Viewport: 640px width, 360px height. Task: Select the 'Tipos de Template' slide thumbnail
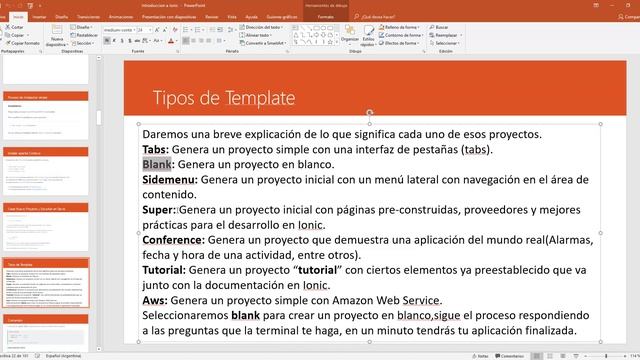click(46, 283)
